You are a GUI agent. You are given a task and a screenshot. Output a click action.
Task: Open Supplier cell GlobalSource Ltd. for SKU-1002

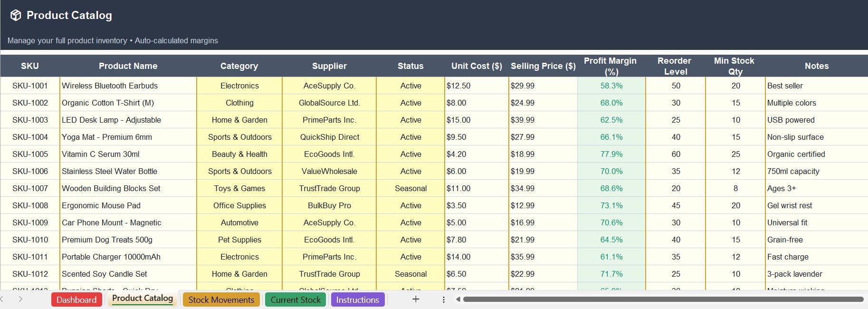coord(329,103)
